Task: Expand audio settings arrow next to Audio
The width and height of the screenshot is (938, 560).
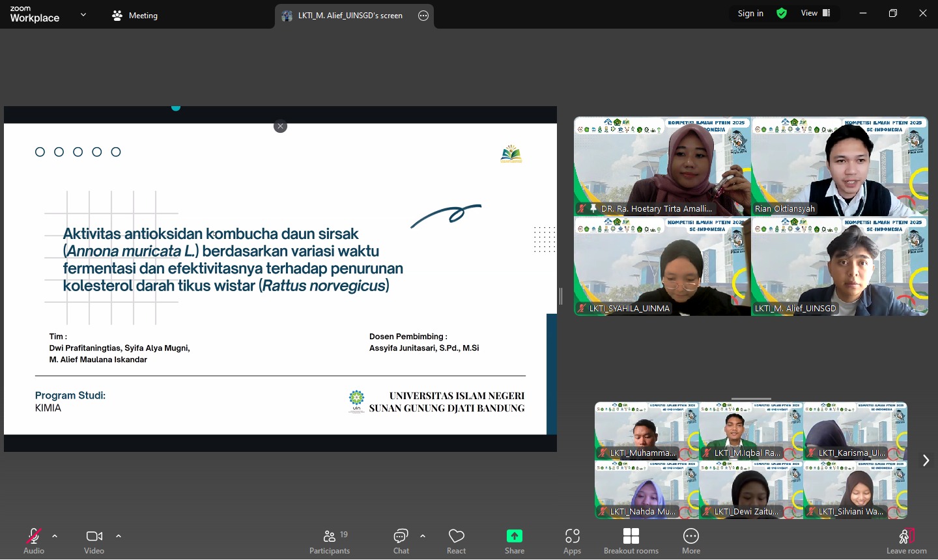Action: coord(55,536)
